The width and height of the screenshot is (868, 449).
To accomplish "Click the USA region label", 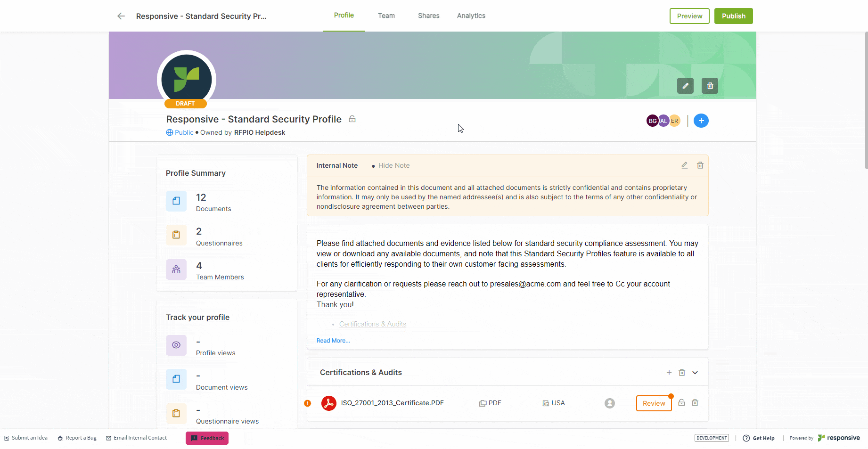I will coord(558,403).
